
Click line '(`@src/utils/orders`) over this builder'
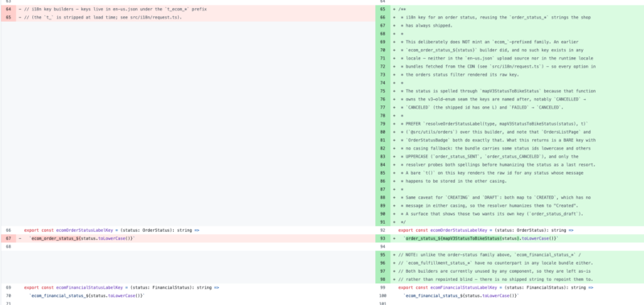click(x=497, y=132)
